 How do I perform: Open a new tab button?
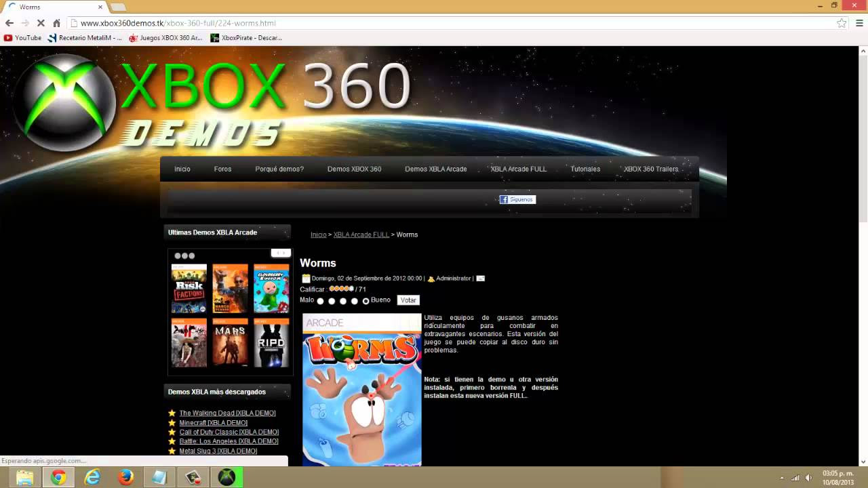point(118,7)
